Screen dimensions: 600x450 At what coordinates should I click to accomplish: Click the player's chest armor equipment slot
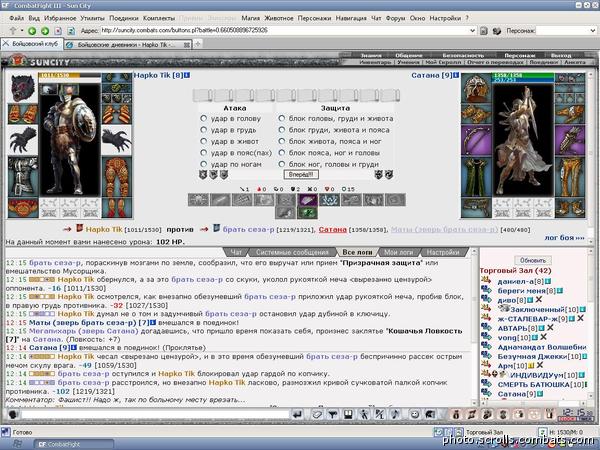[x=23, y=176]
